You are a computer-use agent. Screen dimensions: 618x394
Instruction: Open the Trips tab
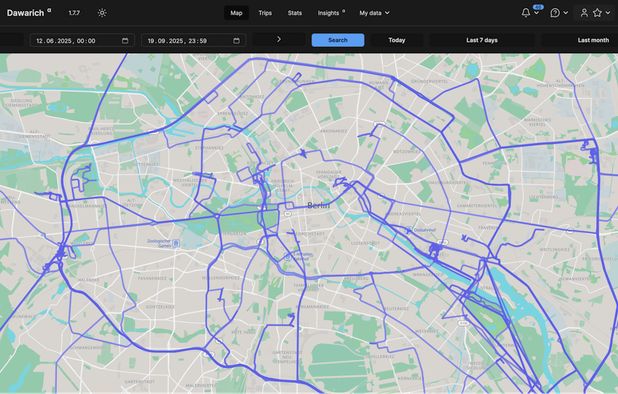pyautogui.click(x=265, y=13)
